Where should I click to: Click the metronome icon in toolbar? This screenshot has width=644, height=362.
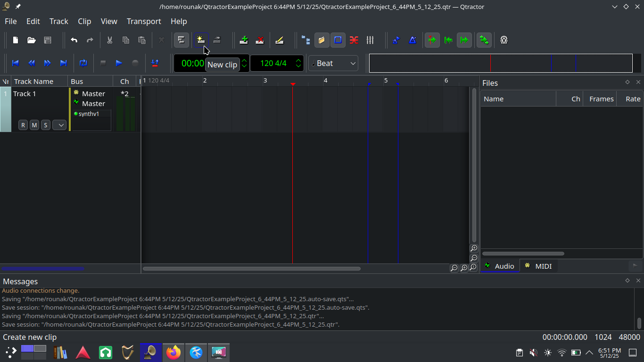coord(413,40)
